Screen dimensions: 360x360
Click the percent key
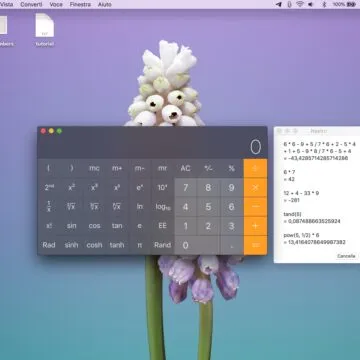pos(231,168)
